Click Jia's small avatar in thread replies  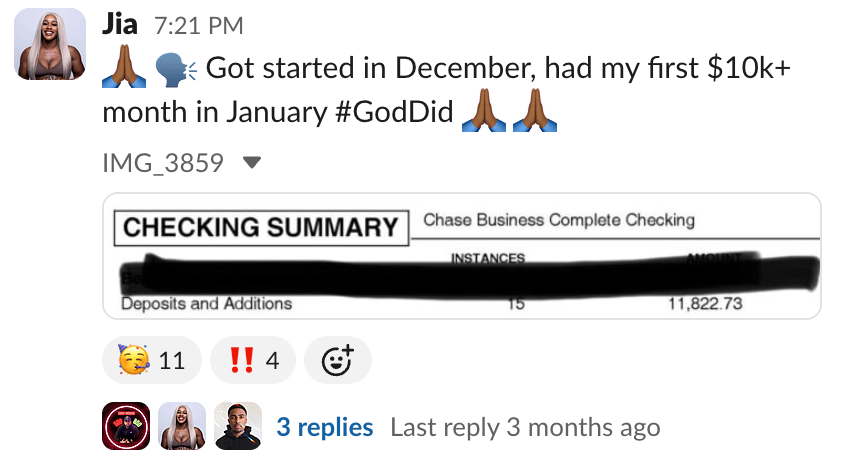[182, 427]
